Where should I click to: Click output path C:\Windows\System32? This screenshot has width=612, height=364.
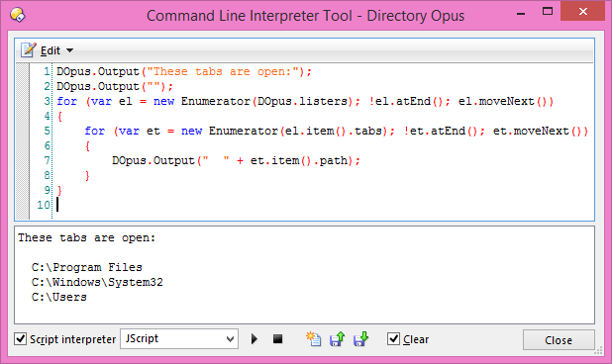pos(97,282)
